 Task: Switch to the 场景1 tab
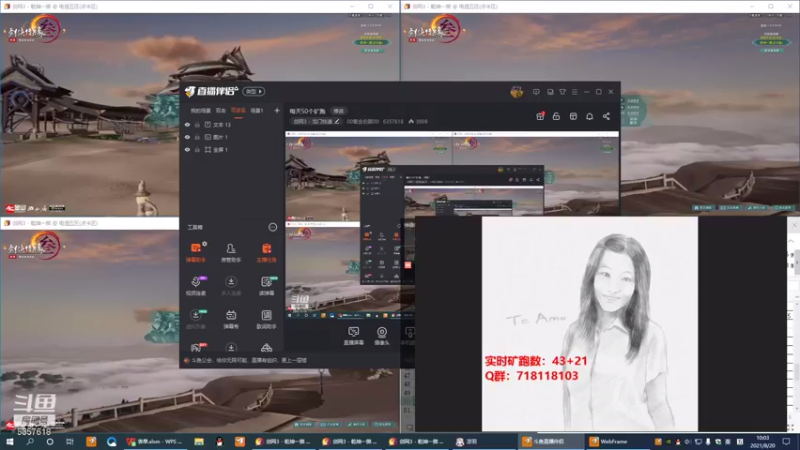[257, 110]
